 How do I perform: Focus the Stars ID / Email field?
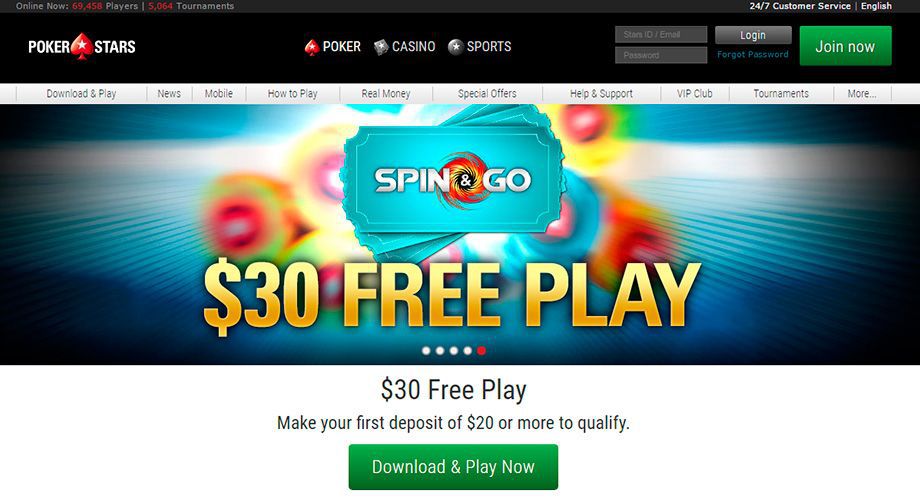(x=661, y=35)
